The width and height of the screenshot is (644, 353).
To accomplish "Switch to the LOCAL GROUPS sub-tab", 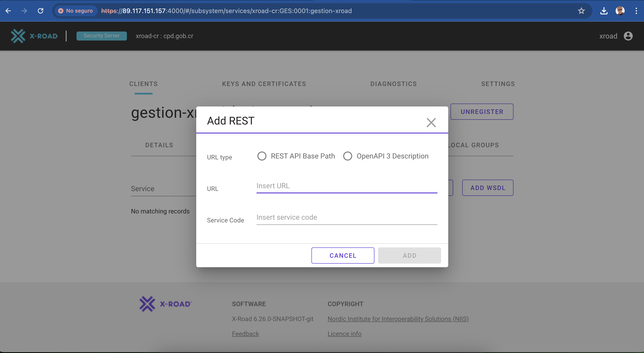I will point(473,145).
